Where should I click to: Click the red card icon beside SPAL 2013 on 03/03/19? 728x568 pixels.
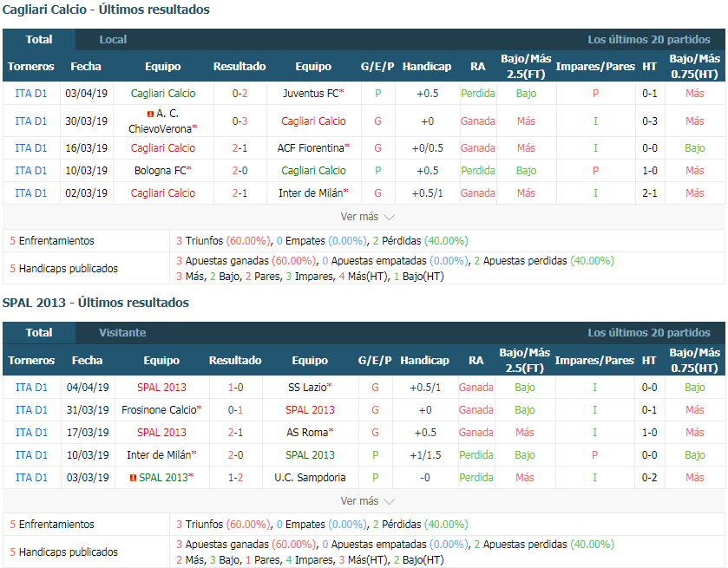133,478
